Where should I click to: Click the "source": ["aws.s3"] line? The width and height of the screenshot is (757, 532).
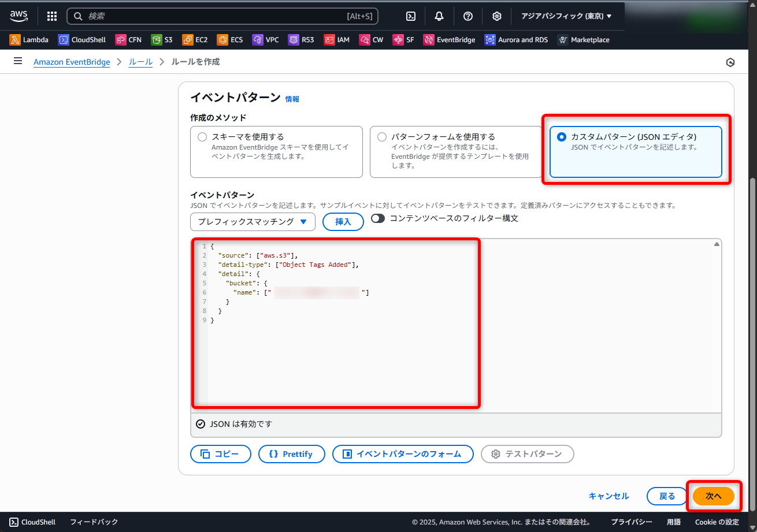tap(258, 255)
